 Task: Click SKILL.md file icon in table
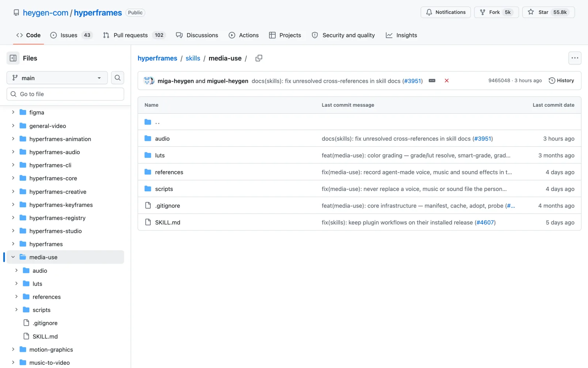148,222
